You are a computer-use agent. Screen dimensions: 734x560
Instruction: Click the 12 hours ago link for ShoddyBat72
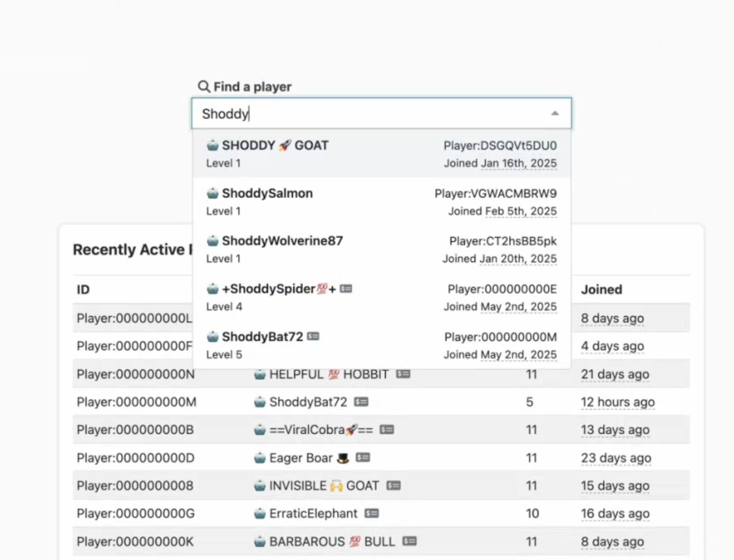click(x=618, y=401)
